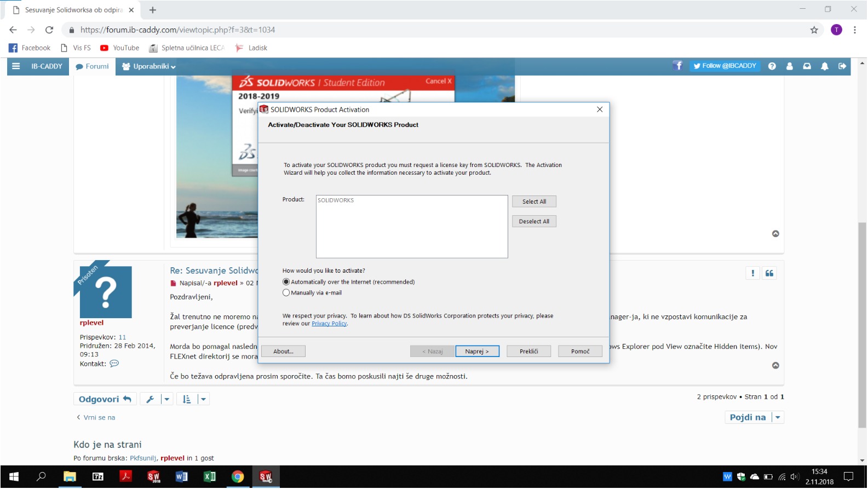This screenshot has height=489, width=868.
Task: Open the Forumi tab
Action: click(x=92, y=66)
